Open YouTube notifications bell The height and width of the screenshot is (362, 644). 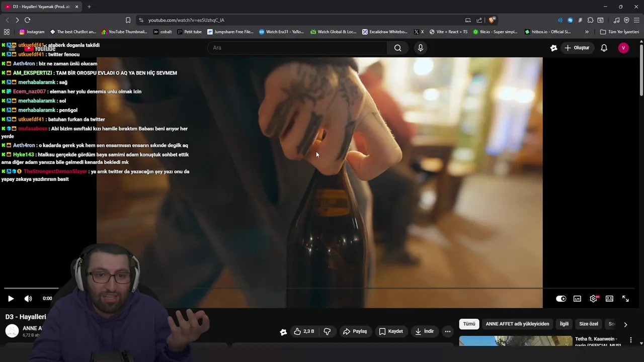(x=604, y=48)
